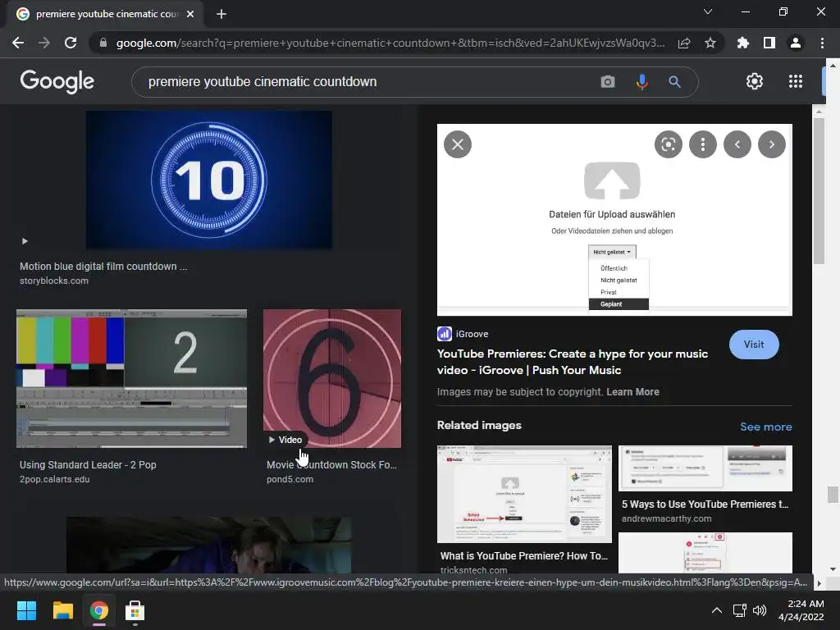Show previous image in preview
Image resolution: width=840 pixels, height=630 pixels.
pos(737,144)
